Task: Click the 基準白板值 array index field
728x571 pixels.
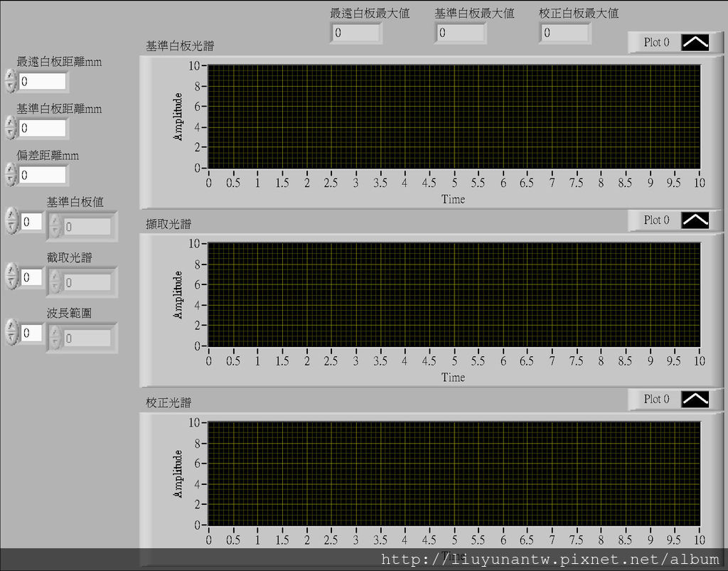Action: 31,222
